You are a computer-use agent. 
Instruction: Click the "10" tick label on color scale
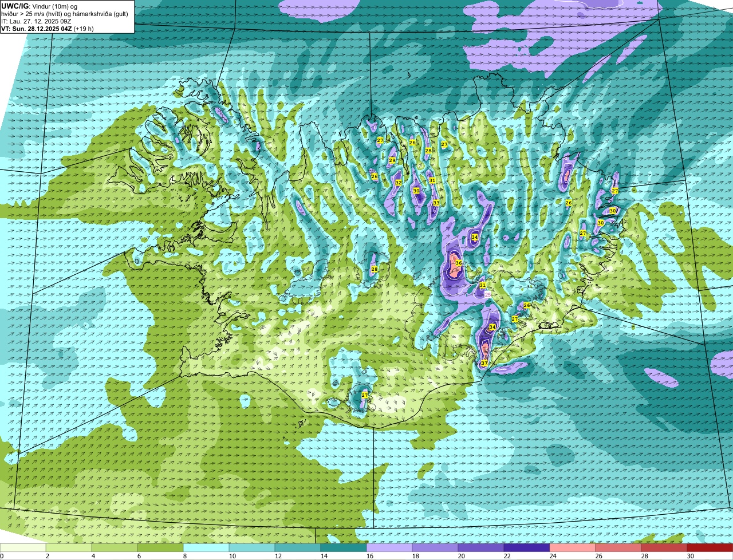232,556
